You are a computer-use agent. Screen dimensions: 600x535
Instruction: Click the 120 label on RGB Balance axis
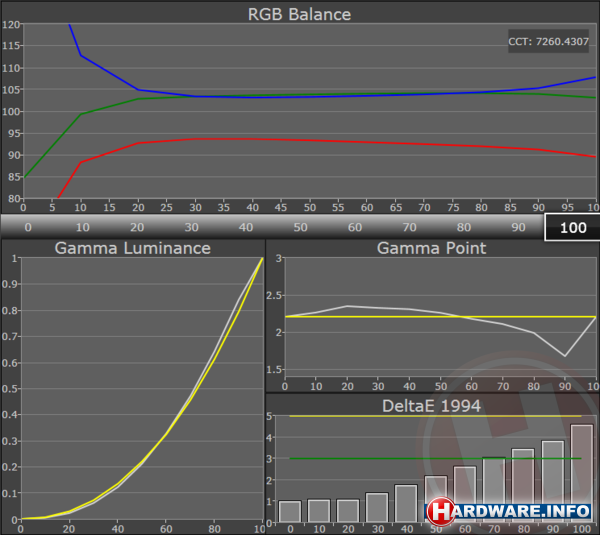[x=11, y=25]
